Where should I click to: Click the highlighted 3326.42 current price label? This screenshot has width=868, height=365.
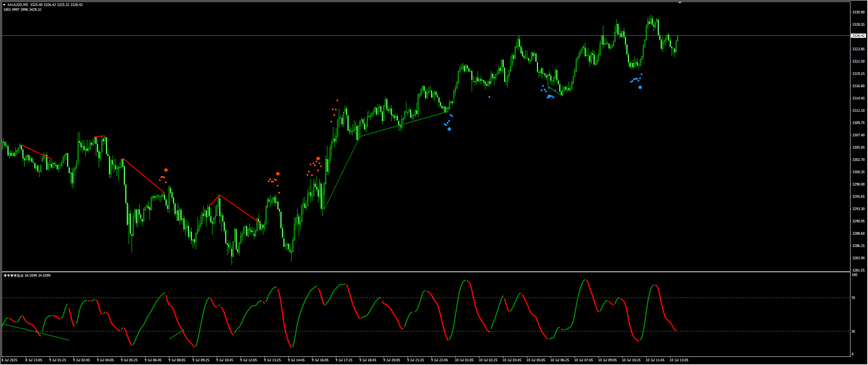point(858,36)
